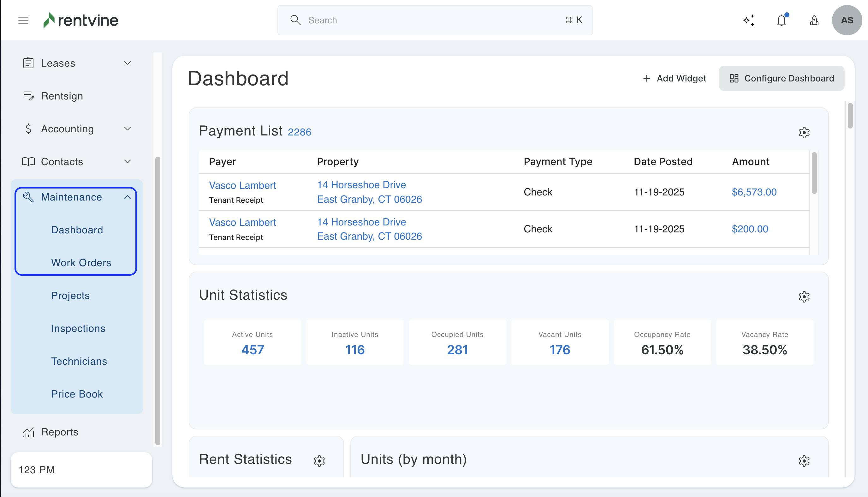Open the notifications bell
The image size is (868, 497).
[781, 20]
